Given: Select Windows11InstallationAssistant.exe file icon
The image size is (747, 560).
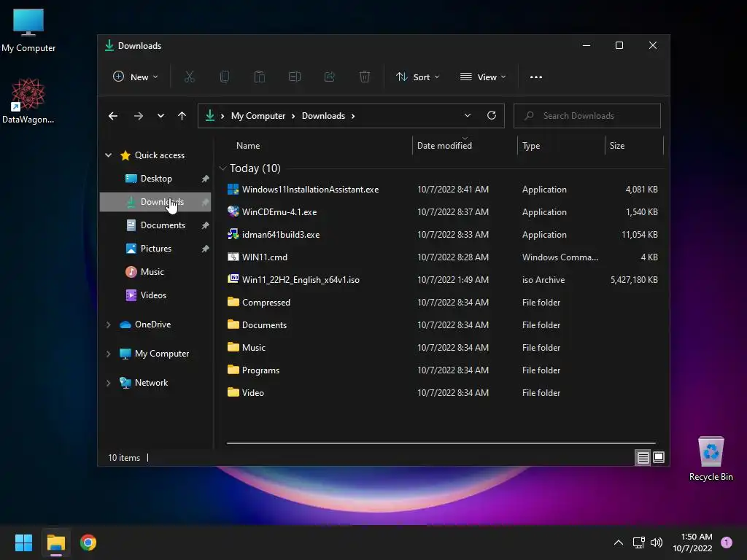Looking at the screenshot, I should tap(233, 189).
